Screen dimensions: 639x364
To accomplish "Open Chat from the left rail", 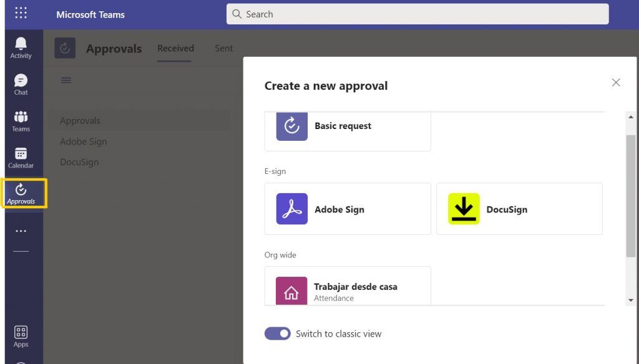I will (21, 84).
